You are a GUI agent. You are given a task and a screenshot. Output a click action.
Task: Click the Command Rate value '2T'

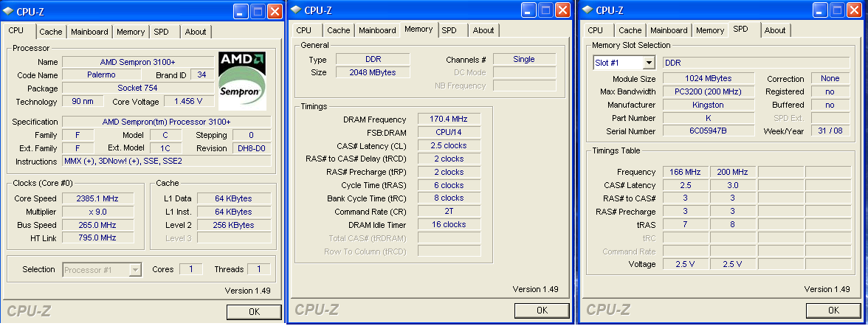pos(449,211)
